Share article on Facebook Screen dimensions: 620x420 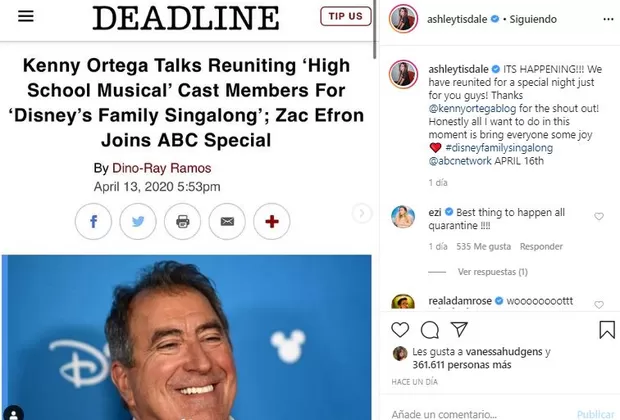point(93,221)
